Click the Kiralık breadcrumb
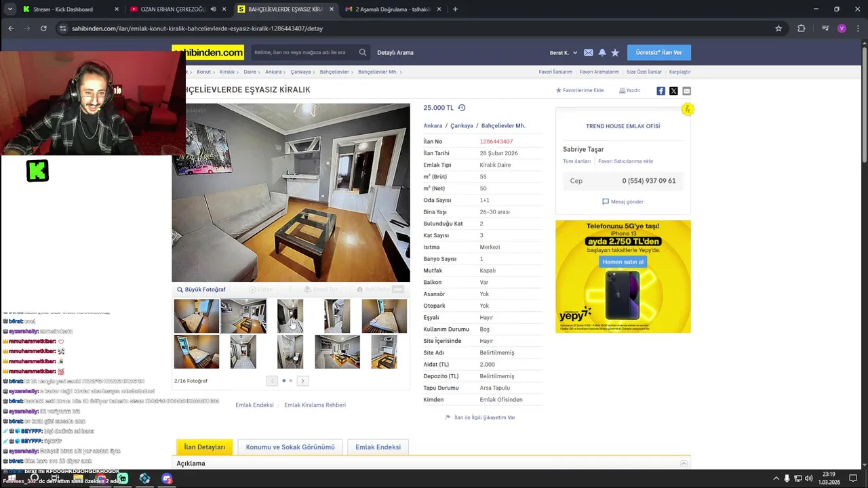Viewport: 868px width, 488px height. tap(227, 72)
